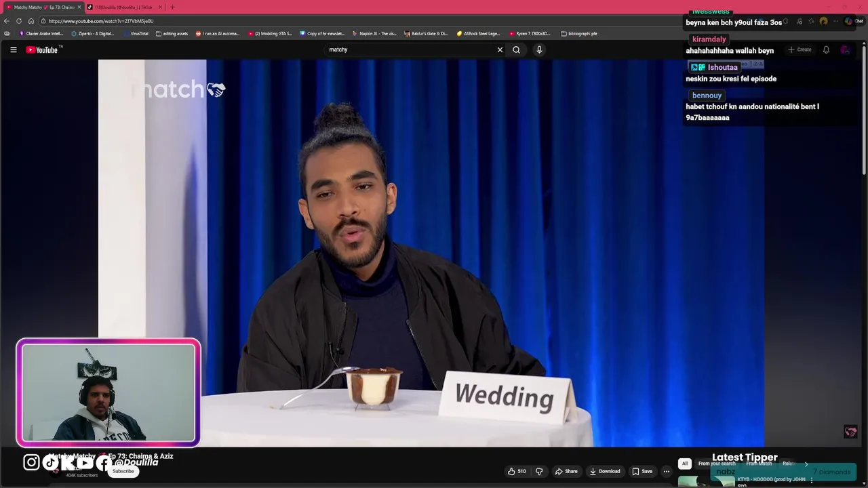Screen dimensions: 868x488
Task: Close the Matchy Matchy YouTube tab
Action: [x=79, y=7]
